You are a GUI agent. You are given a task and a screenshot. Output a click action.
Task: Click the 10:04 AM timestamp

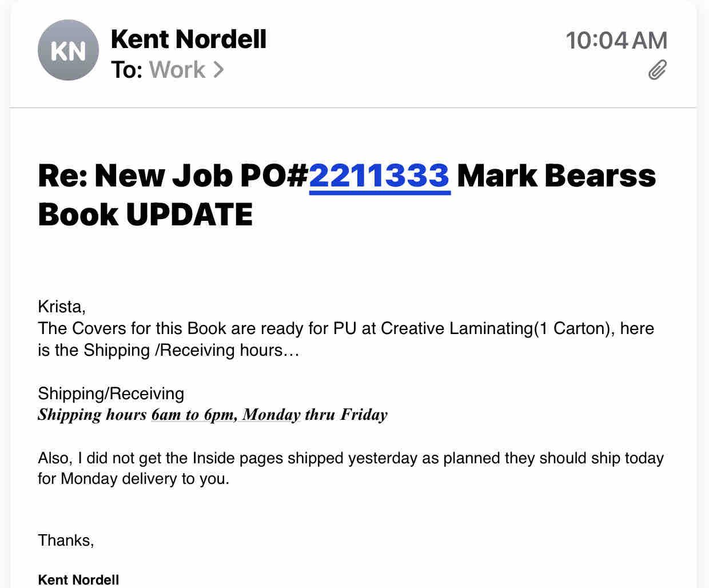[x=616, y=41]
